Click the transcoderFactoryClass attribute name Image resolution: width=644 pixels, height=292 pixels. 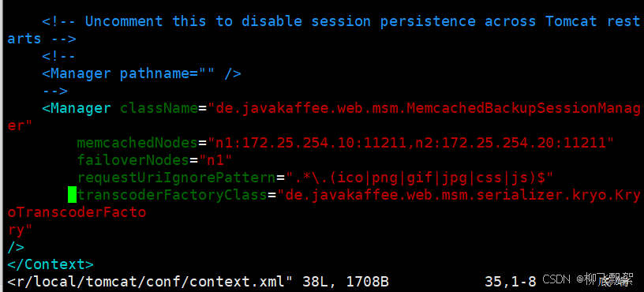click(x=172, y=195)
